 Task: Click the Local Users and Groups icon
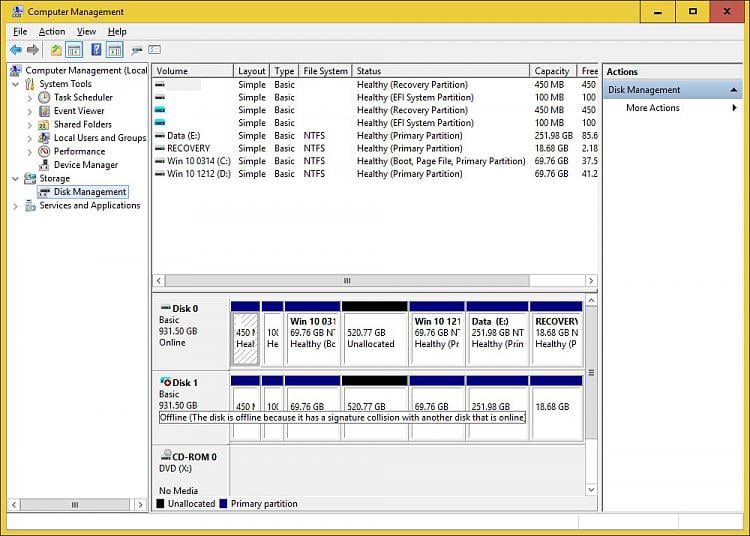pyautogui.click(x=44, y=138)
